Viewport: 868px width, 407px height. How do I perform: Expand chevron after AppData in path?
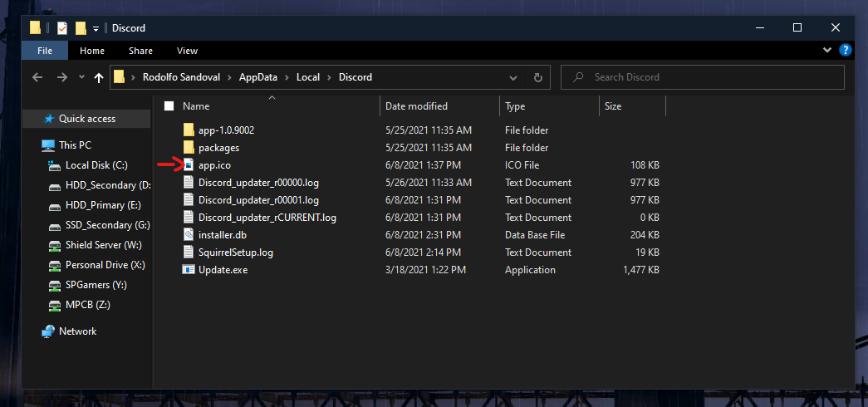(x=287, y=77)
